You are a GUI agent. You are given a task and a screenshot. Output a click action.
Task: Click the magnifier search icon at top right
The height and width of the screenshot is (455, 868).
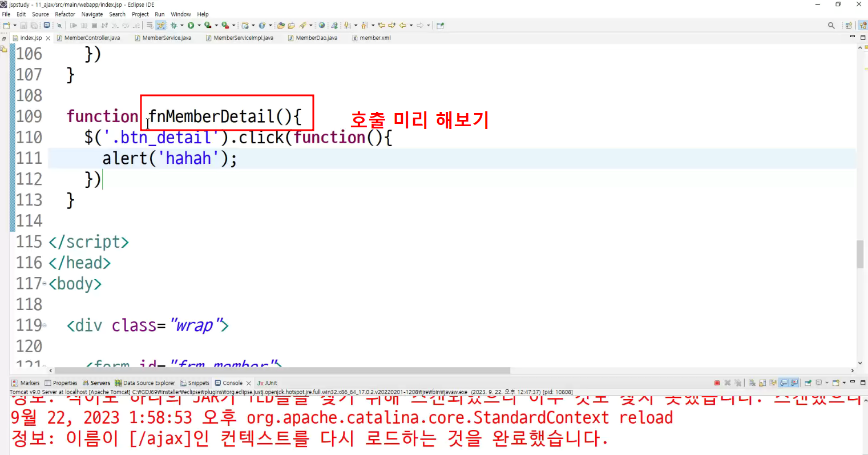(x=831, y=25)
